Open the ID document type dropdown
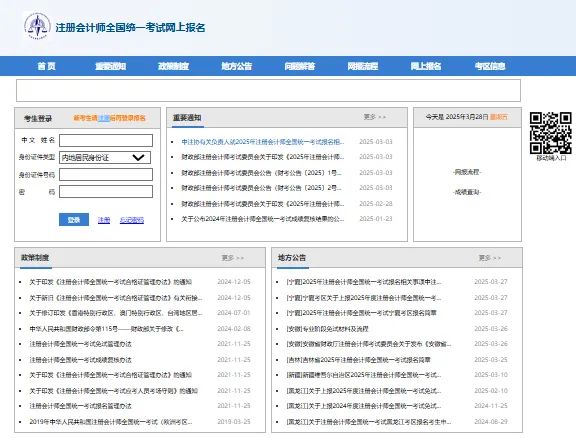Image resolution: width=576 pixels, height=438 pixels. pyautogui.click(x=105, y=158)
